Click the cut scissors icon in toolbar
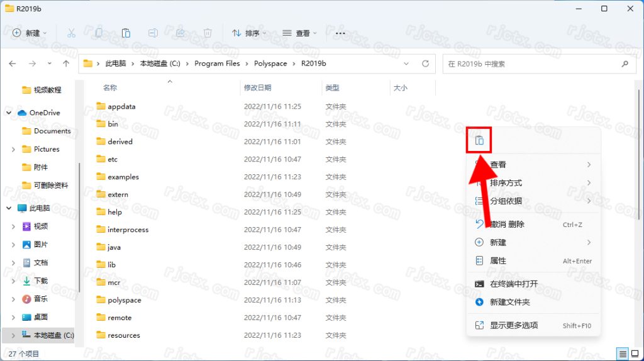The image size is (644, 361). (x=71, y=33)
